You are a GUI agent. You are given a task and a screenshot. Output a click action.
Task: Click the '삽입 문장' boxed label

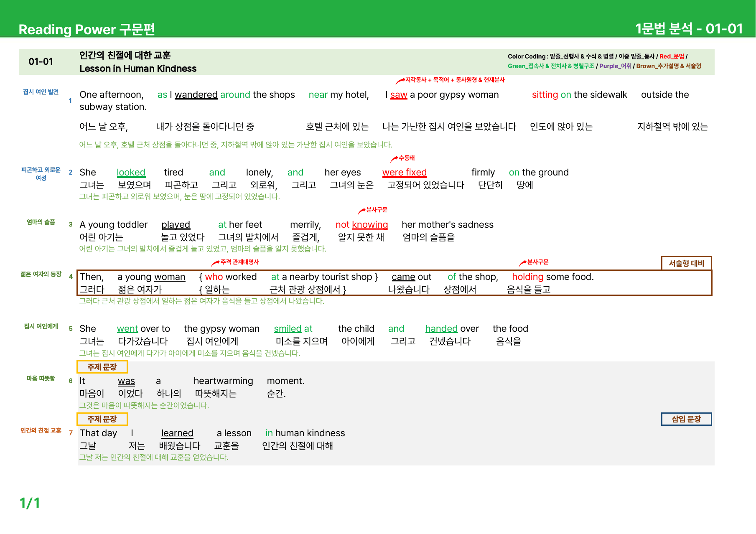(x=686, y=419)
